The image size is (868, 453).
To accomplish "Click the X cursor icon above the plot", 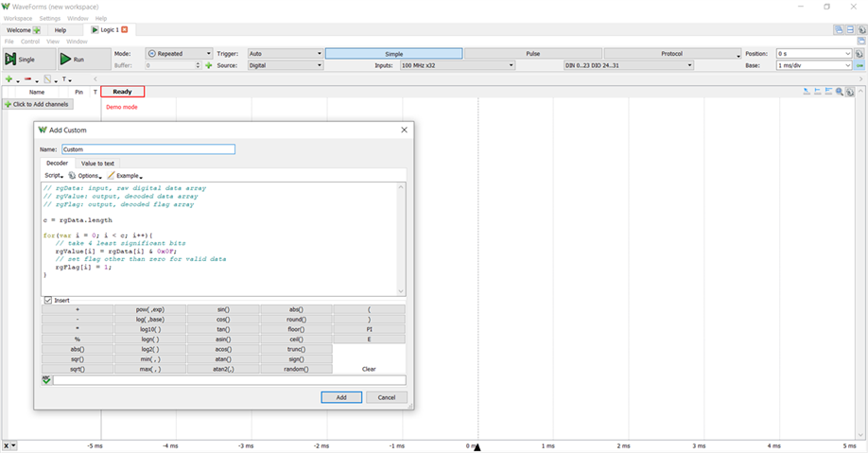I will [818, 92].
